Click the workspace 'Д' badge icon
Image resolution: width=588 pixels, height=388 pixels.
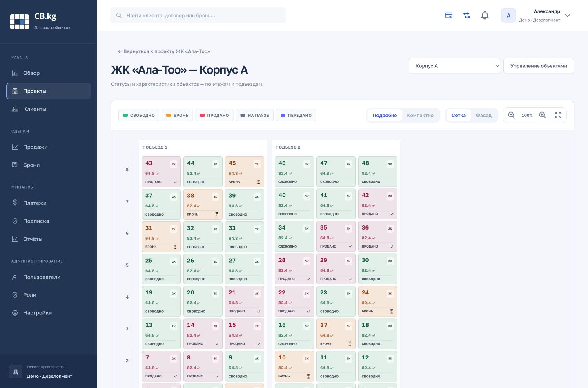16,372
